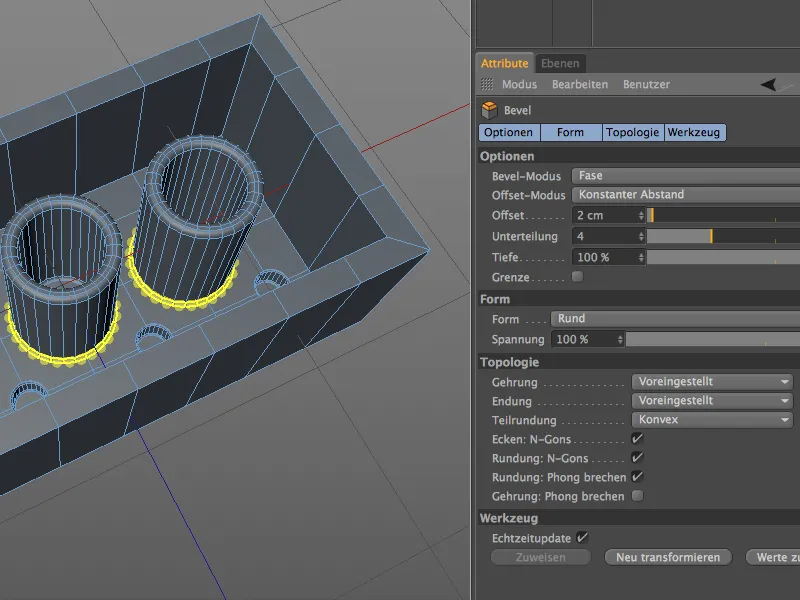Click the Tiefe percentage input field
Screen dimensions: 800x600
coord(605,257)
